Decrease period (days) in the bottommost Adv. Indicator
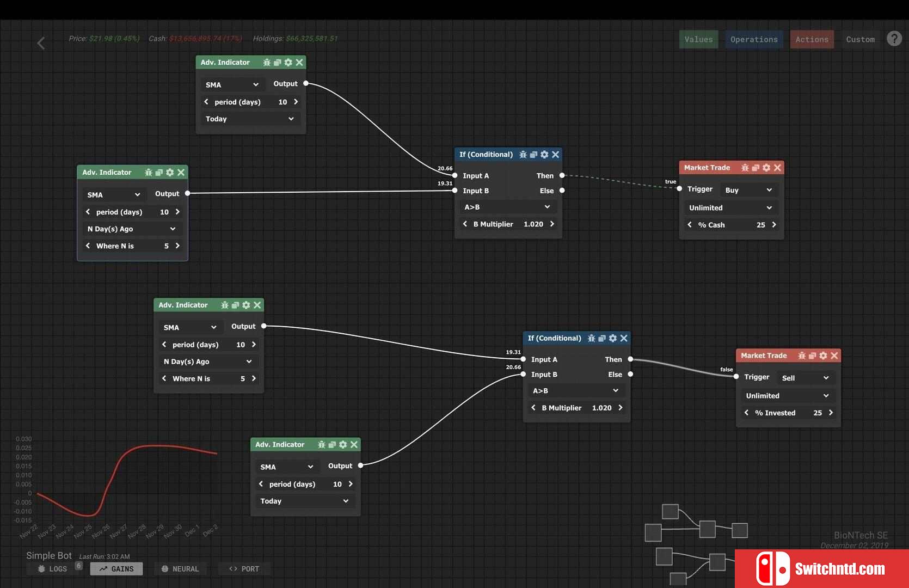 point(261,484)
